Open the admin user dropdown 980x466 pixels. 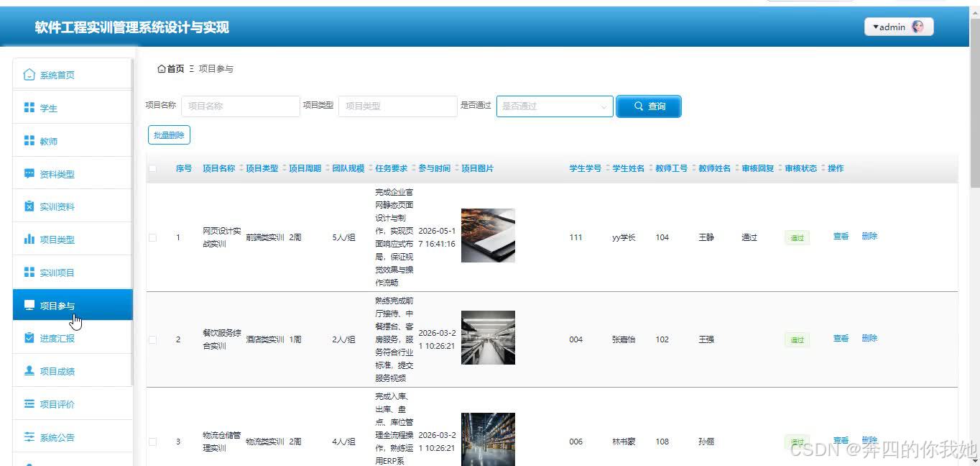click(x=899, y=27)
